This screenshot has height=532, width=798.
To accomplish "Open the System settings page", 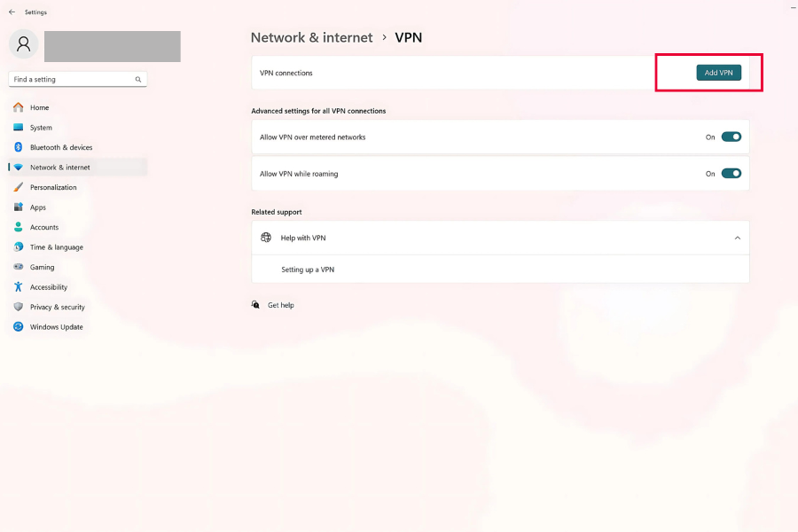I will tap(41, 128).
